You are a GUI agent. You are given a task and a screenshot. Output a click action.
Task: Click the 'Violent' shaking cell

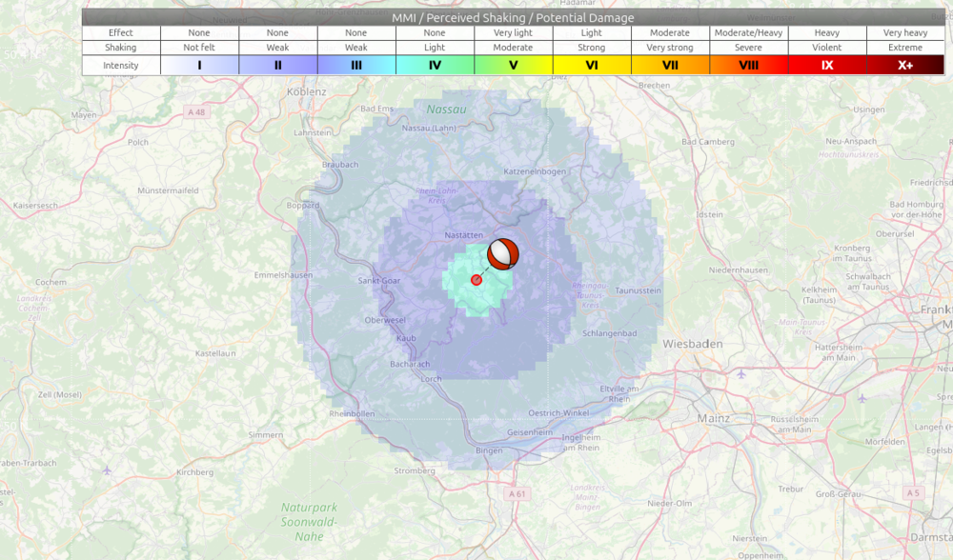pos(826,48)
